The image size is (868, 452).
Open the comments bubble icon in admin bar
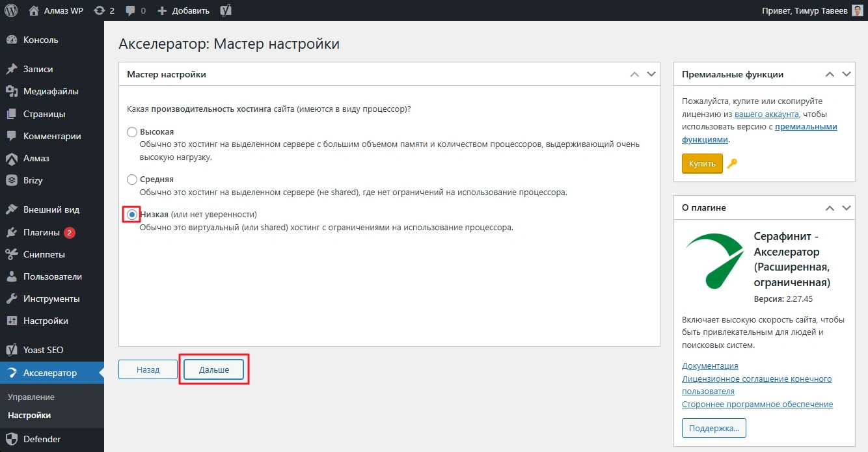131,10
